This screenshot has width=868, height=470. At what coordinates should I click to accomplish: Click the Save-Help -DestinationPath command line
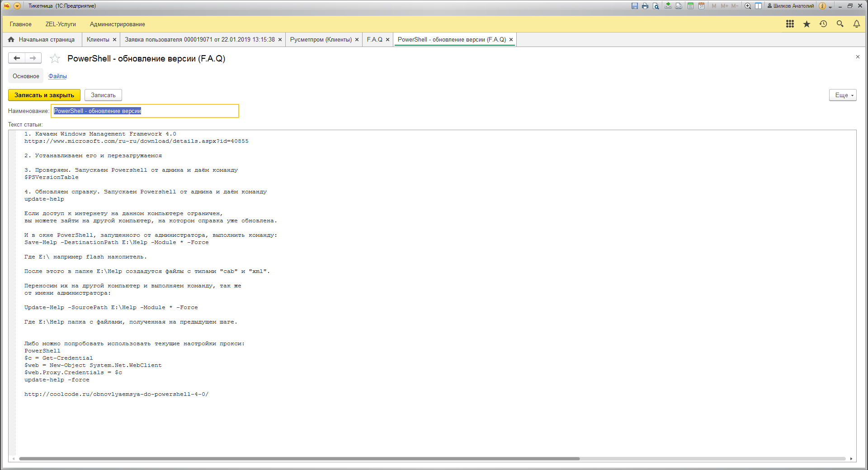(117, 242)
